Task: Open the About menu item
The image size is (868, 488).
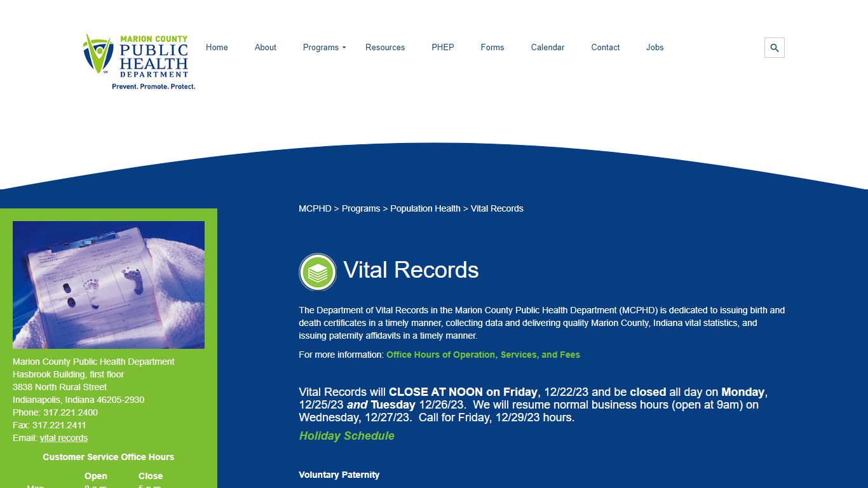Action: (x=265, y=47)
